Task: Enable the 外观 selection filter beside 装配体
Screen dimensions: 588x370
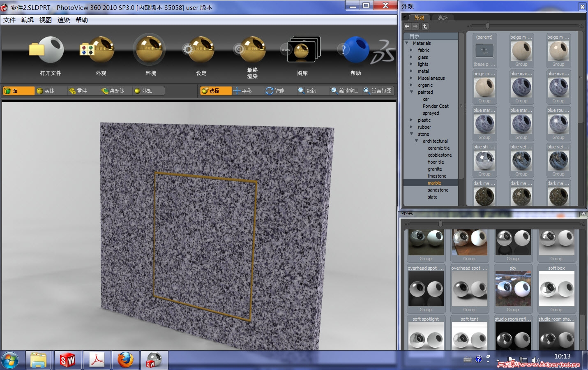Action: coord(149,91)
